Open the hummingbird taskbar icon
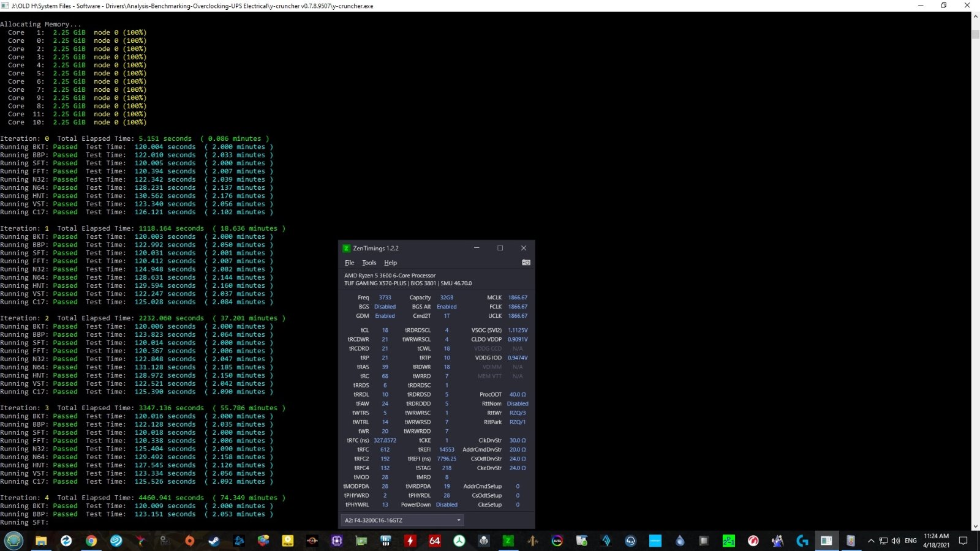The height and width of the screenshot is (551, 980). [140, 541]
